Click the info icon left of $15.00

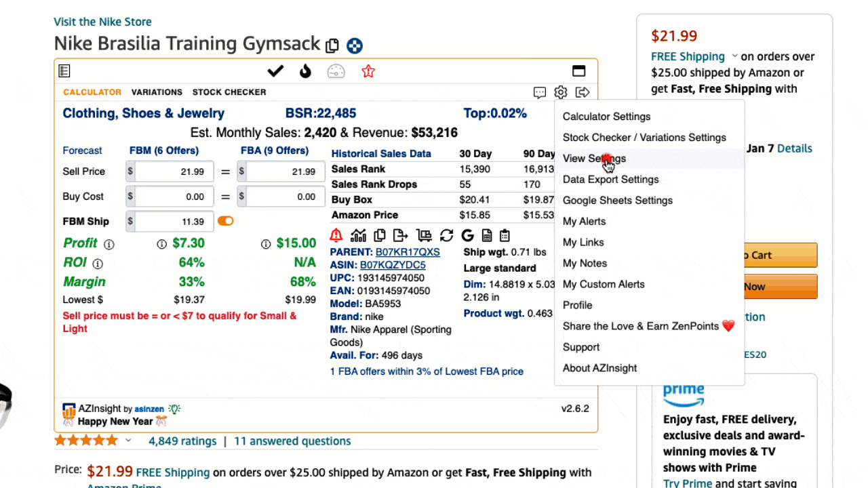point(266,244)
